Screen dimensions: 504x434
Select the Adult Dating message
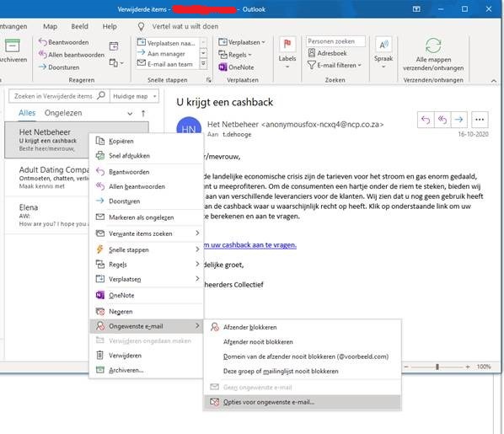pos(47,178)
